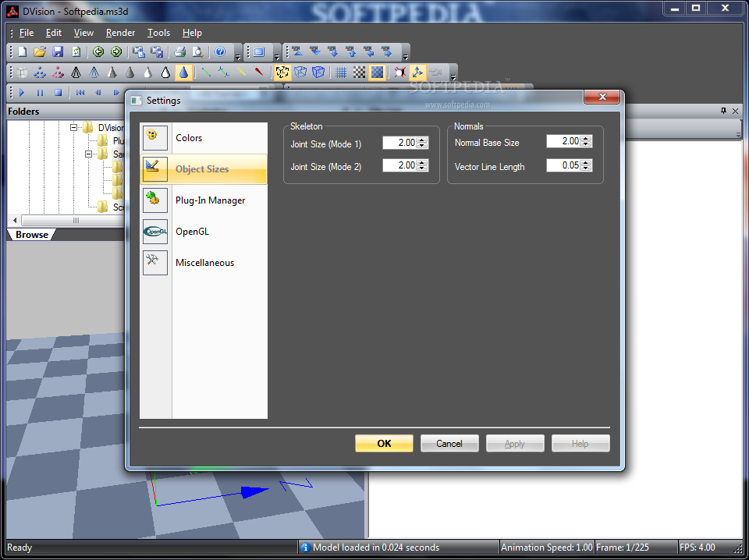Collapse the DVision folder tree node
Viewport: 749px width, 560px height.
pyautogui.click(x=73, y=127)
